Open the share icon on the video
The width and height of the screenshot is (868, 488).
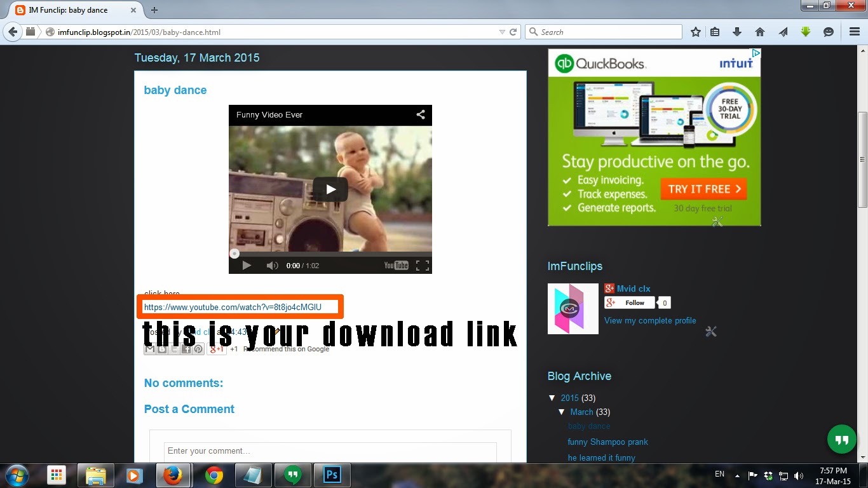coord(420,115)
